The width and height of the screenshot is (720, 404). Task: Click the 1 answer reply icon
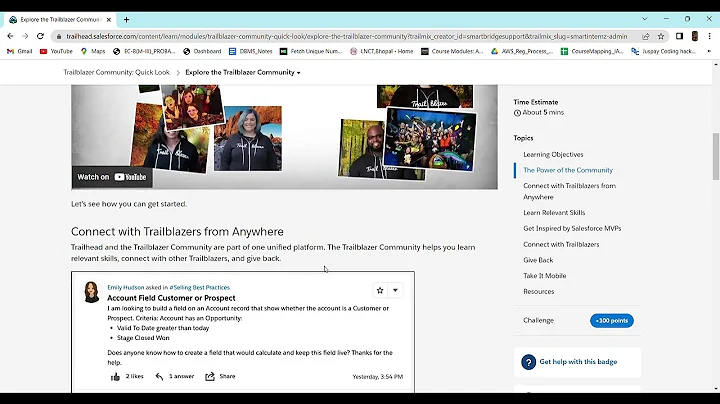tap(159, 377)
